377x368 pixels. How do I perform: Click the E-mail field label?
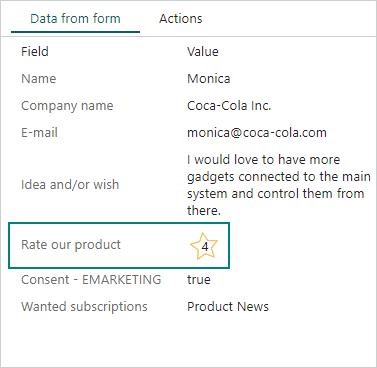point(39,133)
